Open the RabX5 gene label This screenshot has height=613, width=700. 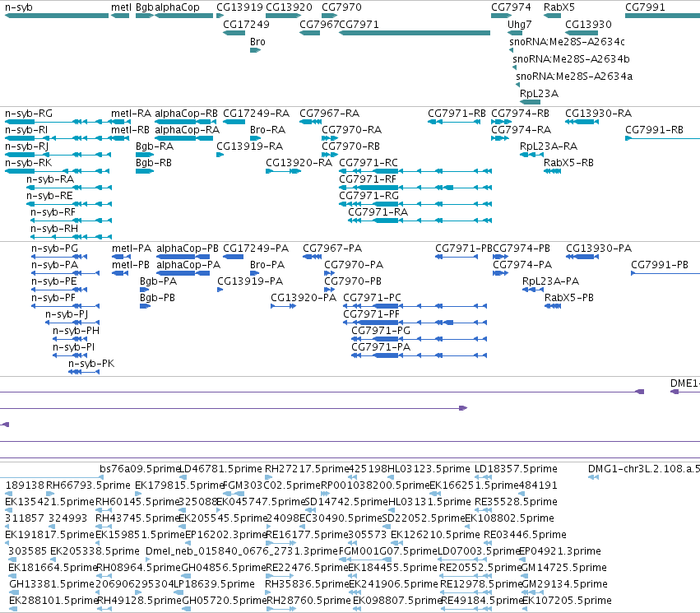click(x=559, y=7)
